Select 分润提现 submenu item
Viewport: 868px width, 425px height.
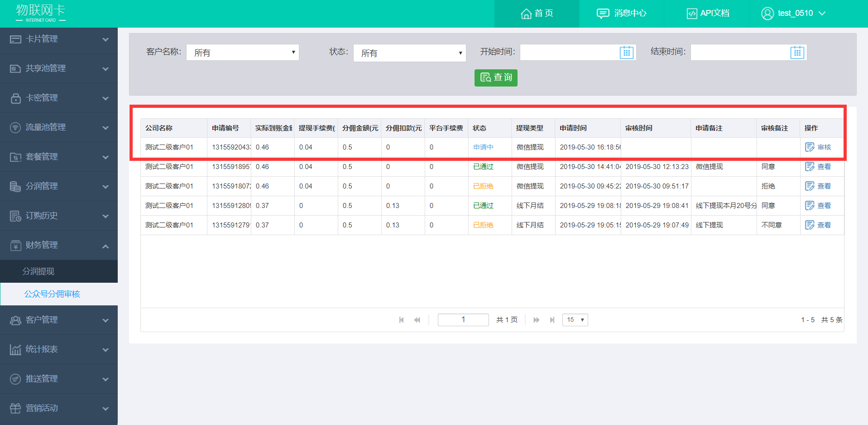click(59, 271)
